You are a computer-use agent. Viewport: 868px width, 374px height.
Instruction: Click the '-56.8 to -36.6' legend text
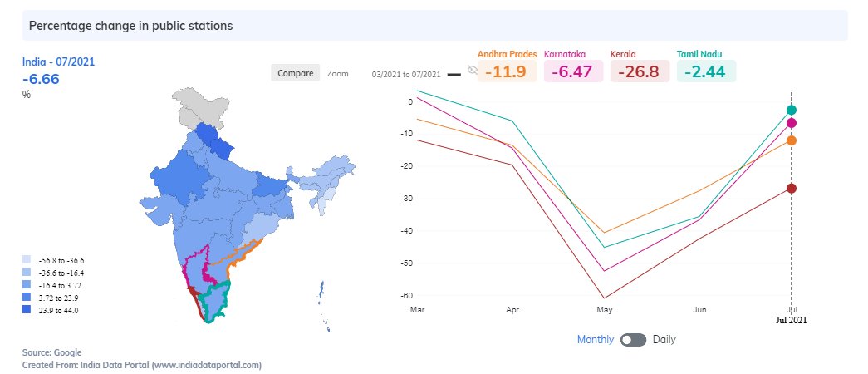[x=61, y=260]
